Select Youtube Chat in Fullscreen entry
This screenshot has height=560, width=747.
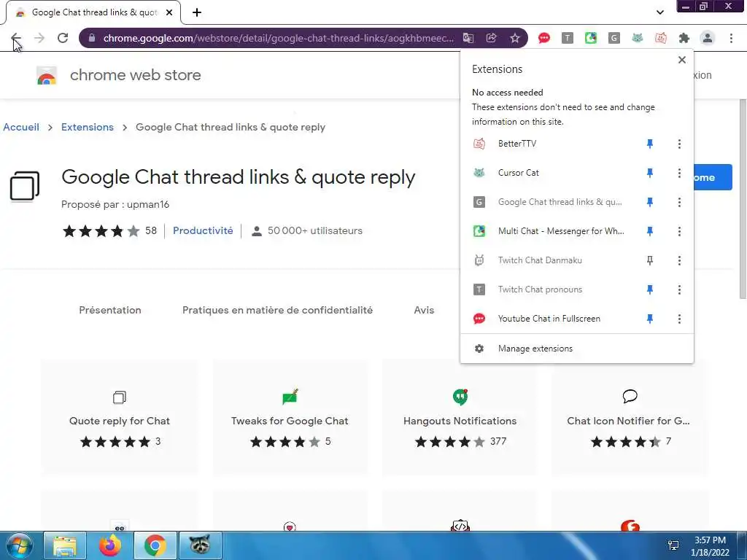click(x=550, y=319)
